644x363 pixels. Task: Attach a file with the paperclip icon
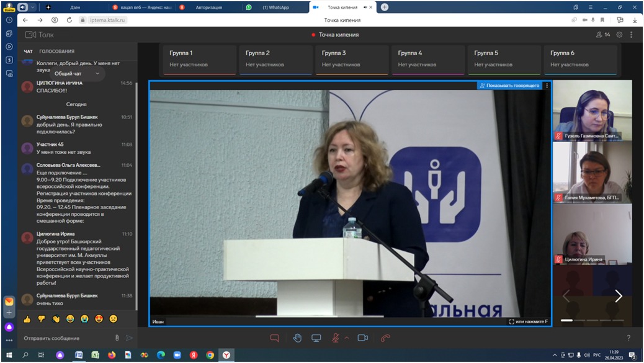click(117, 338)
